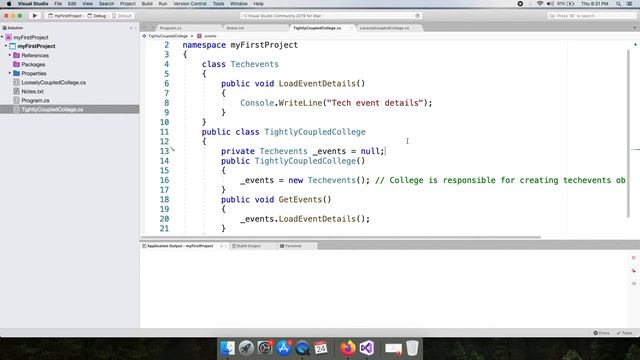Click the stop icon in output pad

(x=633, y=258)
